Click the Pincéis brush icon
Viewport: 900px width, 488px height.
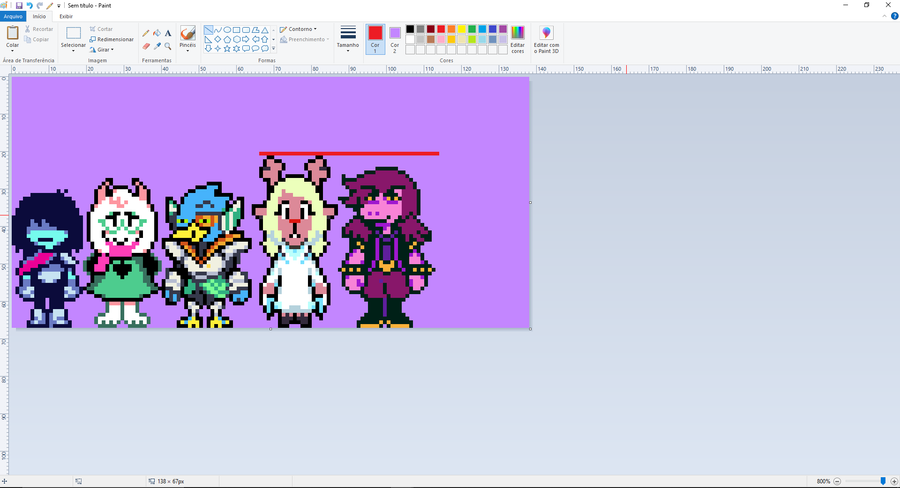pyautogui.click(x=188, y=33)
